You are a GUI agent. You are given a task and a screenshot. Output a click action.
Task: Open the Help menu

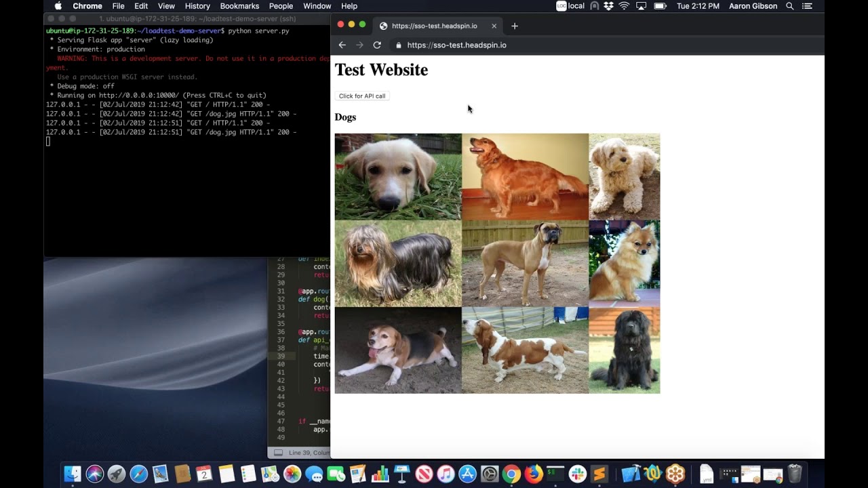click(349, 6)
